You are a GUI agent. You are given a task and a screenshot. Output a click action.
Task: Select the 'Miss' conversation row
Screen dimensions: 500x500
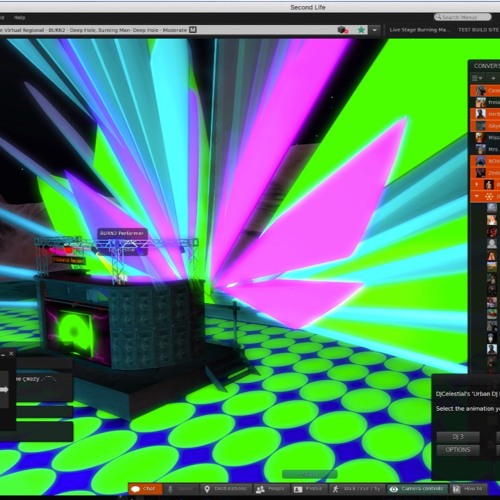click(x=485, y=137)
